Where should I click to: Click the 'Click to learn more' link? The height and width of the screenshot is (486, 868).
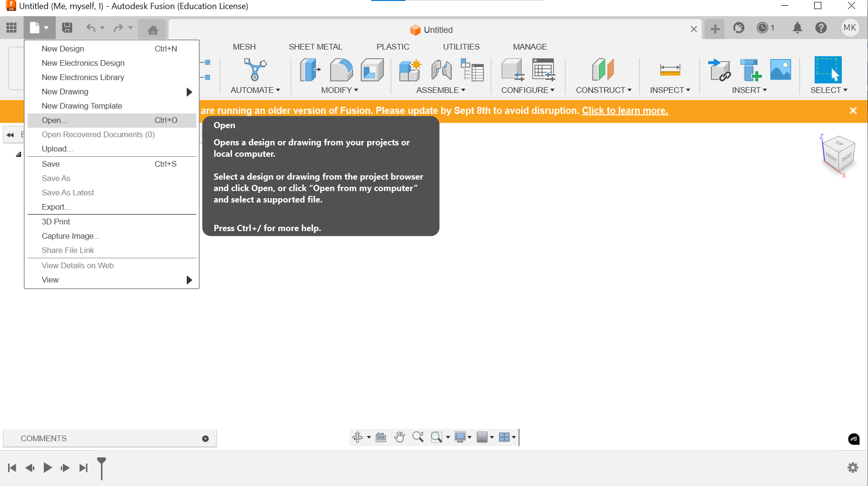625,111
